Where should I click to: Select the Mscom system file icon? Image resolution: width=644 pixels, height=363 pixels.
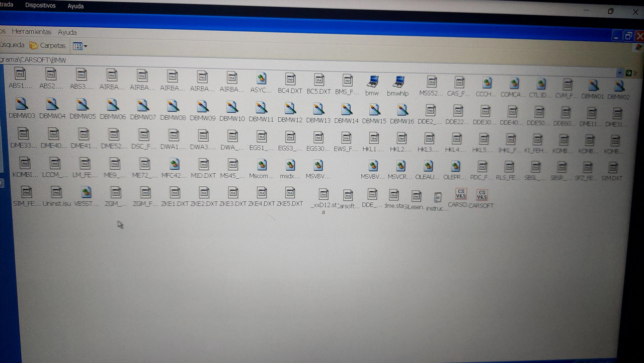(262, 165)
